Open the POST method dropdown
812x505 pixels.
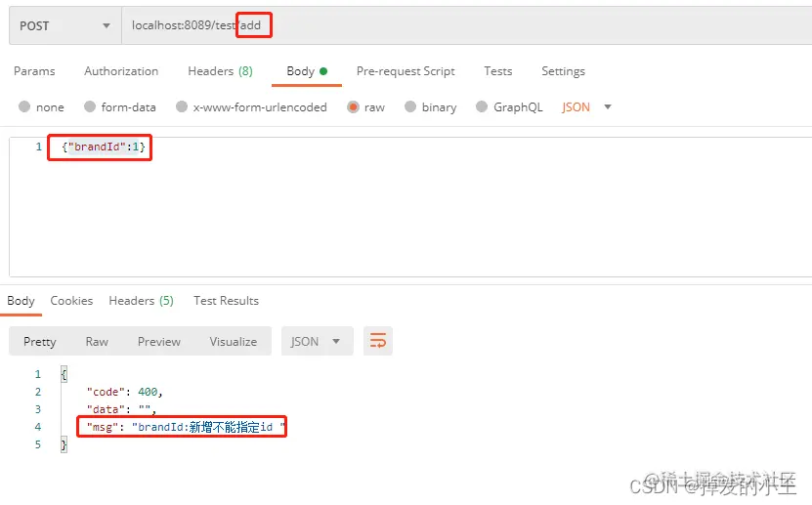[x=65, y=25]
